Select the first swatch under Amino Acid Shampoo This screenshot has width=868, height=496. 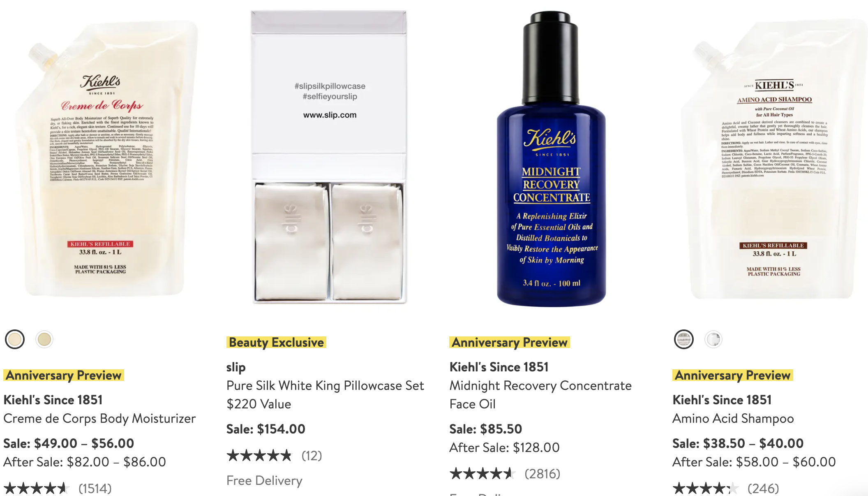684,339
